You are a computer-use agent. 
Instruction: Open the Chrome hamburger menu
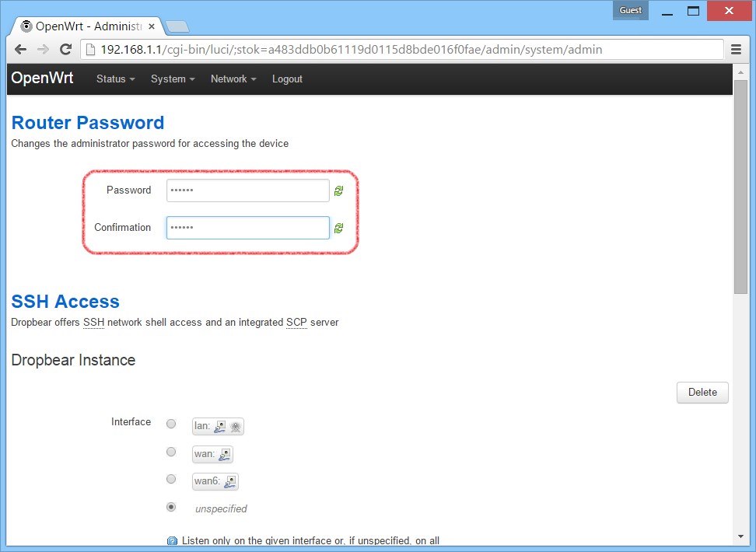tap(736, 50)
